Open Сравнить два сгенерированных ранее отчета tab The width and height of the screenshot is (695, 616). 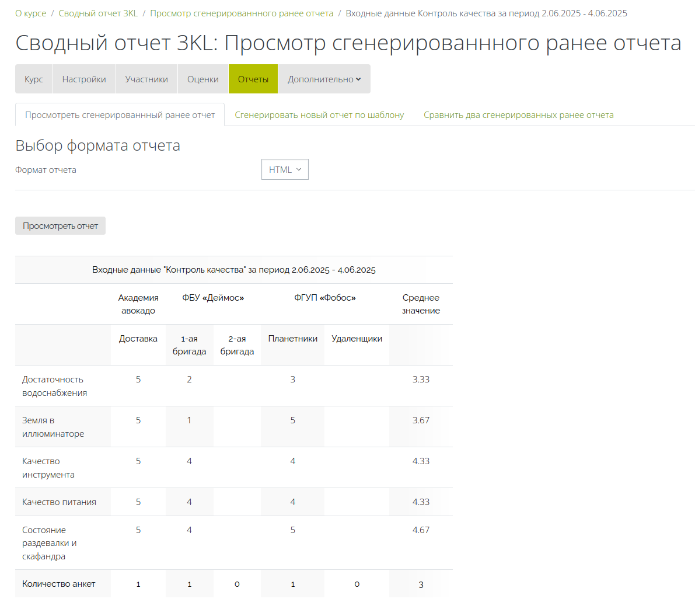point(518,115)
